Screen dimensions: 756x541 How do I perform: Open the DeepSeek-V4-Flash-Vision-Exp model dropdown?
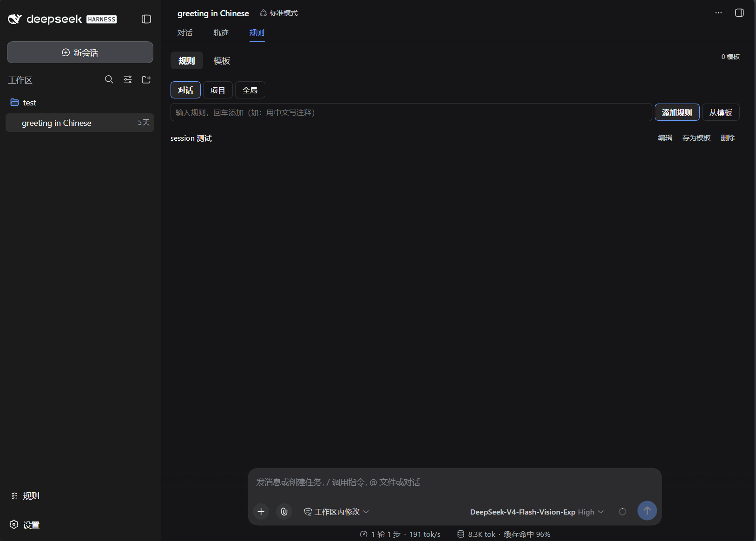(537, 512)
